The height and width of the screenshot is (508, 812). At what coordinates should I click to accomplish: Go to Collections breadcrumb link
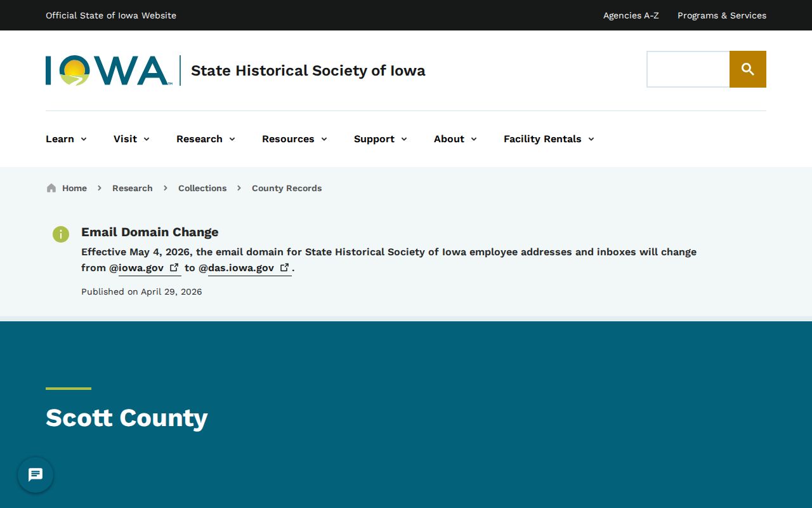pos(202,188)
